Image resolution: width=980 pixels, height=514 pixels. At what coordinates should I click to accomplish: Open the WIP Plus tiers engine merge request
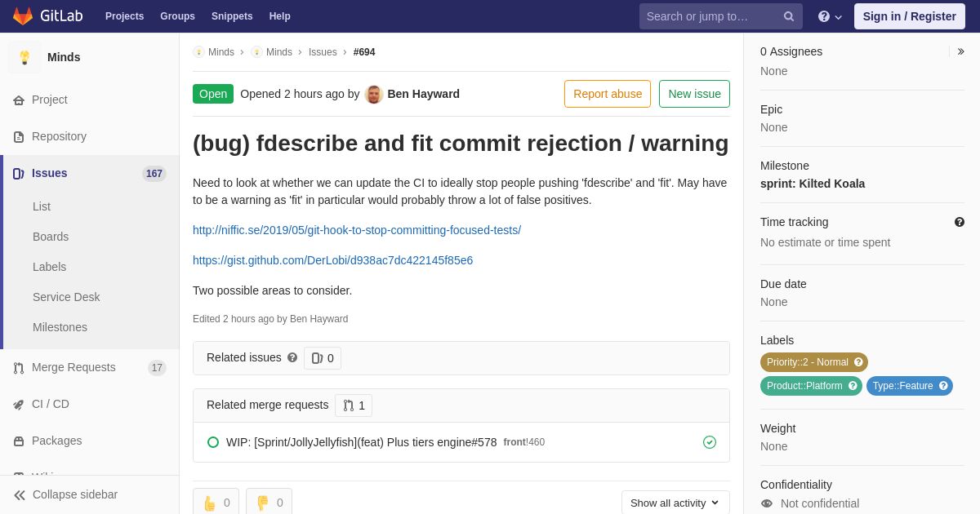[x=361, y=442]
